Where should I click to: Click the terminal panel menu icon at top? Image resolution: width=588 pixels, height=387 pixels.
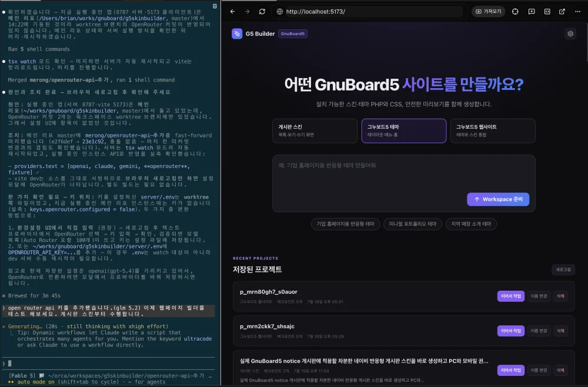[215, 6]
